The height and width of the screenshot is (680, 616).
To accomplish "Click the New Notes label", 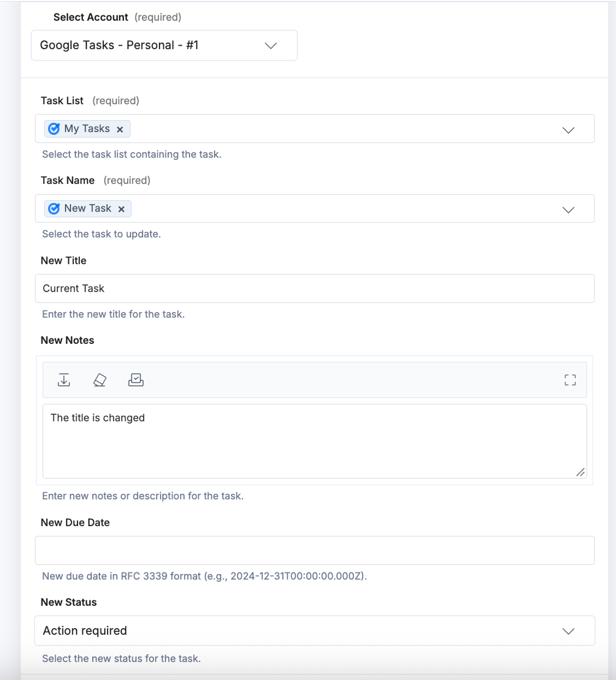I will click(x=68, y=340).
